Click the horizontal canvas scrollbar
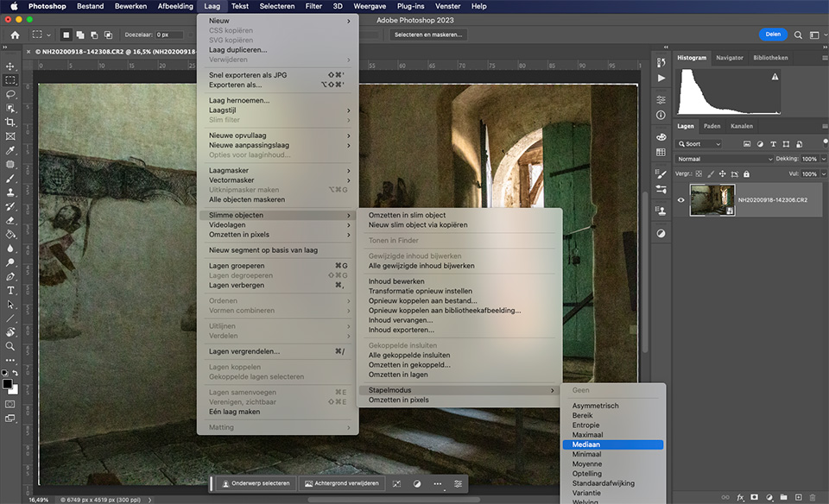This screenshot has height=504, width=829. (394, 499)
